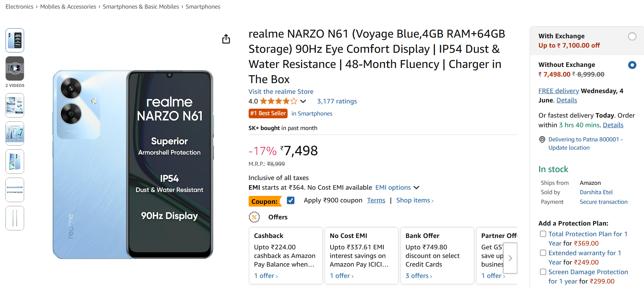The image size is (644, 289).
Task: Expand the rating breakdown chevron
Action: 303,101
